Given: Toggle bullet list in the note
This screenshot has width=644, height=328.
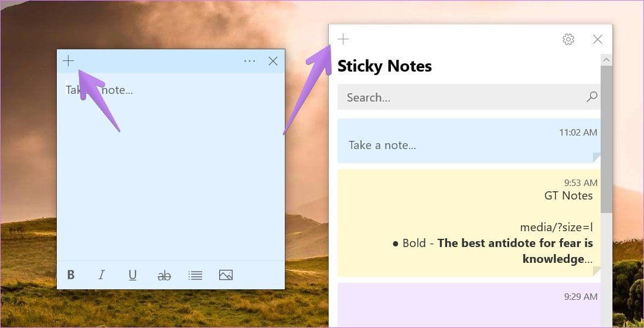Looking at the screenshot, I should (x=195, y=275).
